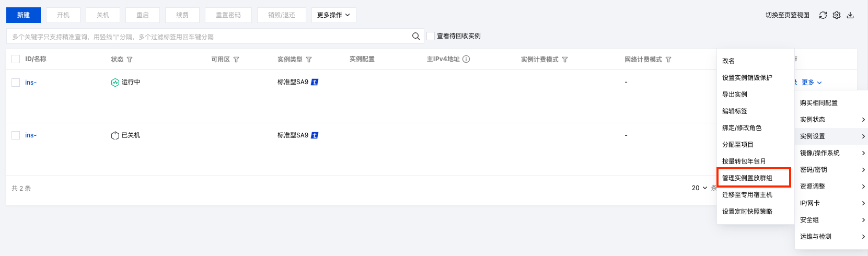Click the billing mode filter icon
The image size is (868, 256).
coord(565,60)
